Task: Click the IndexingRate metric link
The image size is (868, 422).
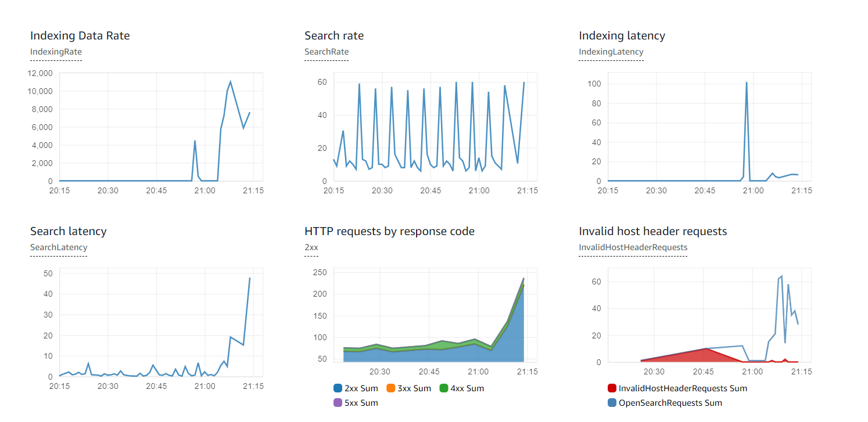Action: [x=56, y=52]
